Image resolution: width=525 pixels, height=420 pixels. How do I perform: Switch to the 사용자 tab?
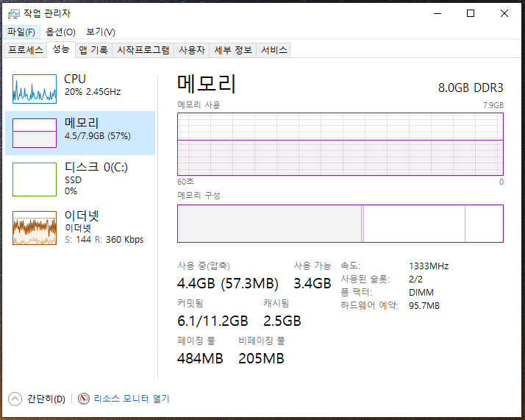[x=192, y=50]
